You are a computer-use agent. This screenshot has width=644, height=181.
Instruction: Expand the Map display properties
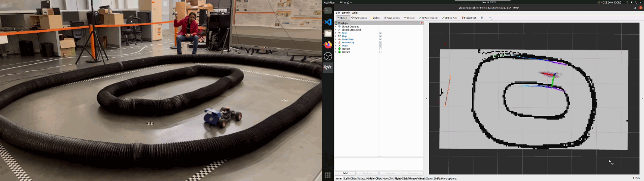point(336,36)
